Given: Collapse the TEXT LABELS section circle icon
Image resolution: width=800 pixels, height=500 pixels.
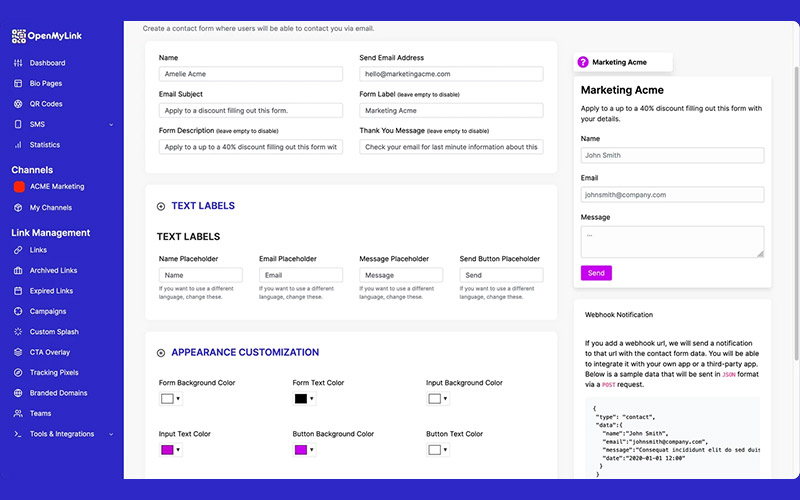Looking at the screenshot, I should click(161, 206).
